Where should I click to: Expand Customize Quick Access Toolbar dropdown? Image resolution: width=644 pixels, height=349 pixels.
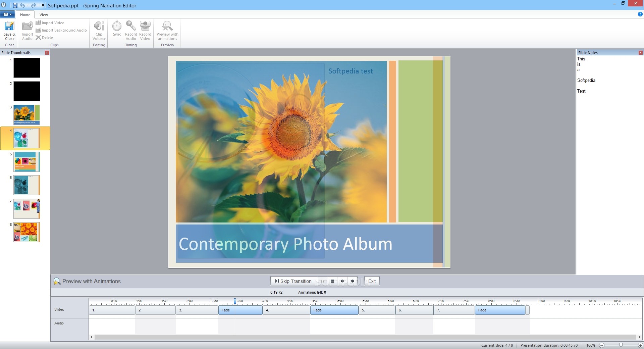click(43, 5)
